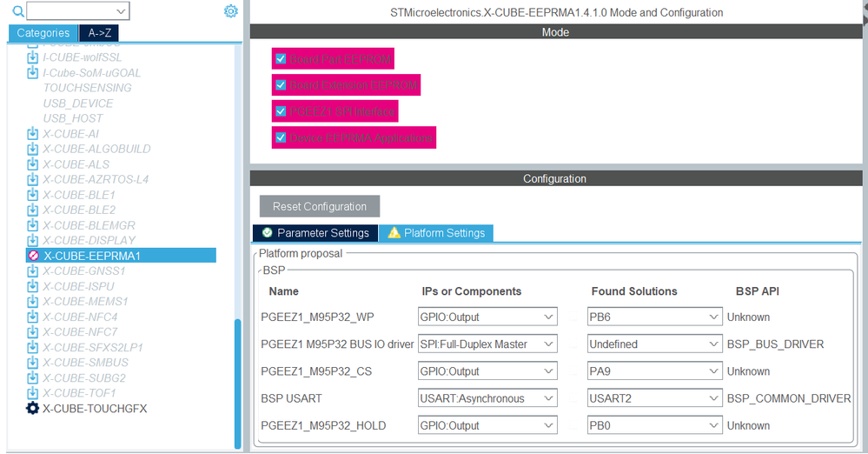Open GPIO:Output dropdown for PGEEZ1_M95P32_HOLD

coord(487,425)
